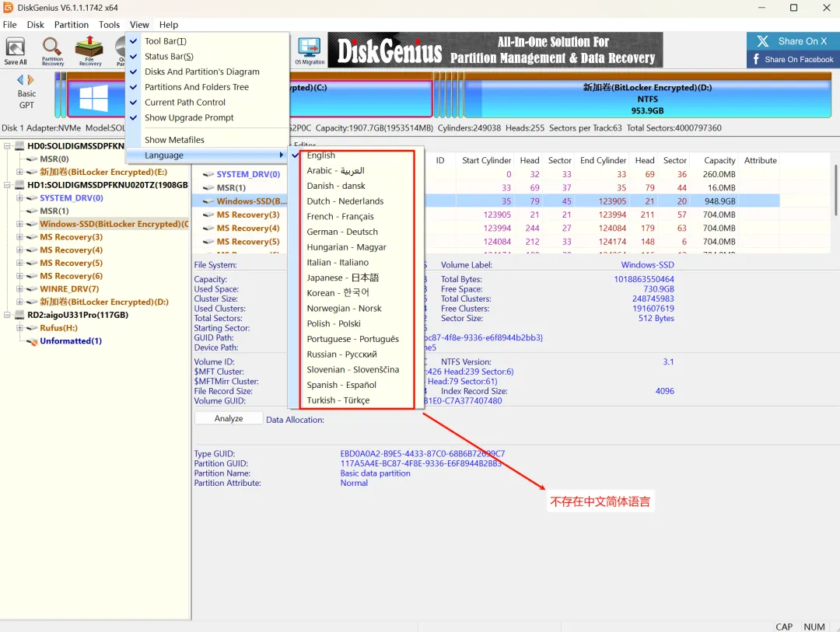Open the Help menu
This screenshot has width=840, height=632.
coord(169,25)
